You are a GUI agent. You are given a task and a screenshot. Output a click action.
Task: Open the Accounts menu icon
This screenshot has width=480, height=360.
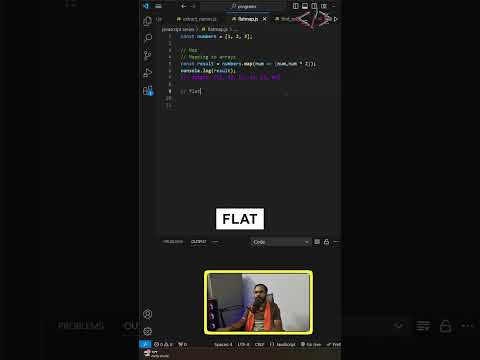(147, 314)
